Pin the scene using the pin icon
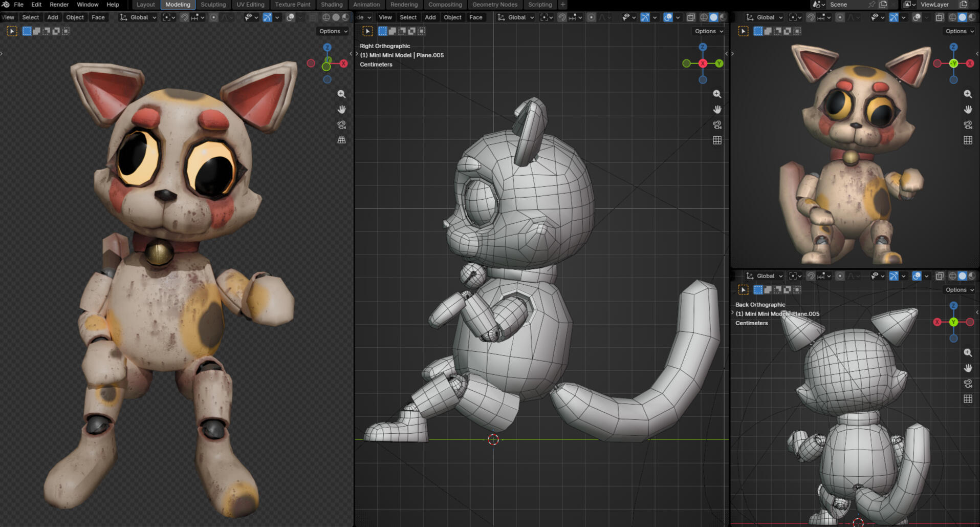Image resolution: width=980 pixels, height=527 pixels. [x=872, y=5]
